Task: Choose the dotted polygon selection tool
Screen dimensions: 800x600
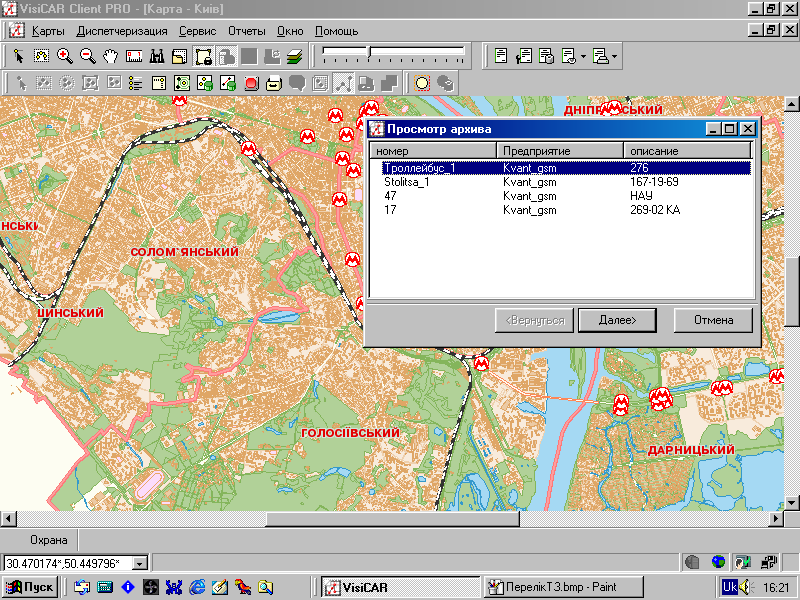Action: tap(41, 56)
